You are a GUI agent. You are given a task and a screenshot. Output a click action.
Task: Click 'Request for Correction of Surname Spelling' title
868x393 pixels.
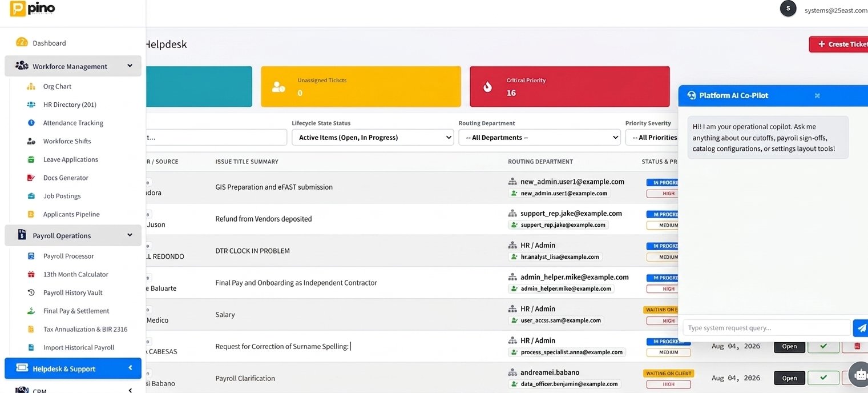[282, 346]
